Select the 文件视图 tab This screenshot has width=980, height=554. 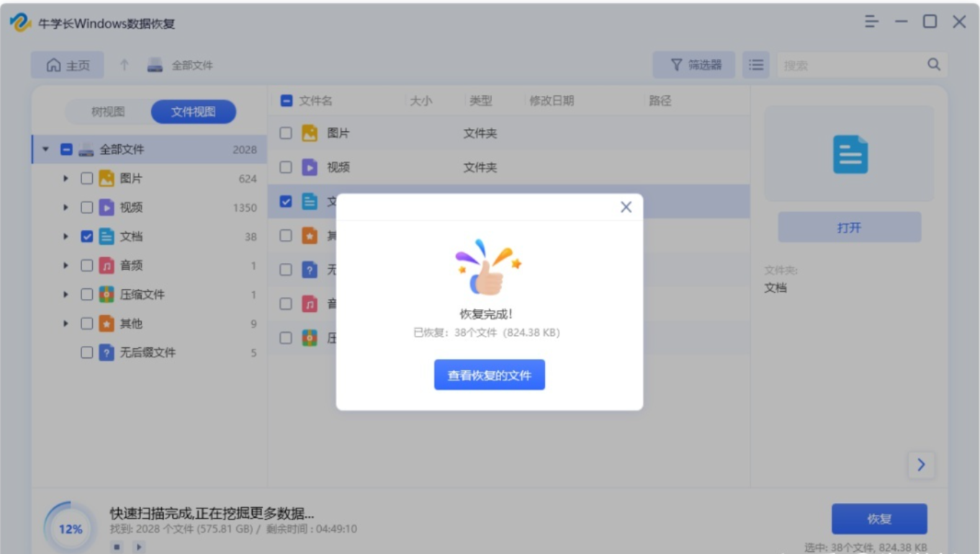pyautogui.click(x=193, y=112)
